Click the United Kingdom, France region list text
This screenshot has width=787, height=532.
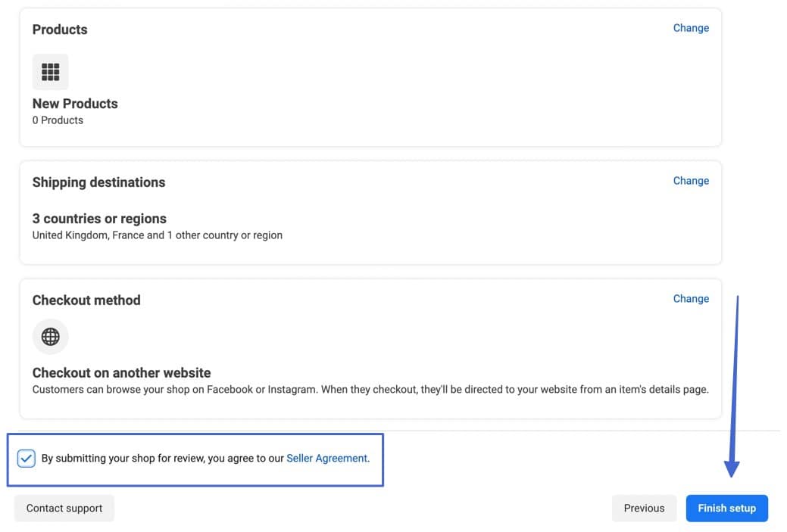click(157, 235)
